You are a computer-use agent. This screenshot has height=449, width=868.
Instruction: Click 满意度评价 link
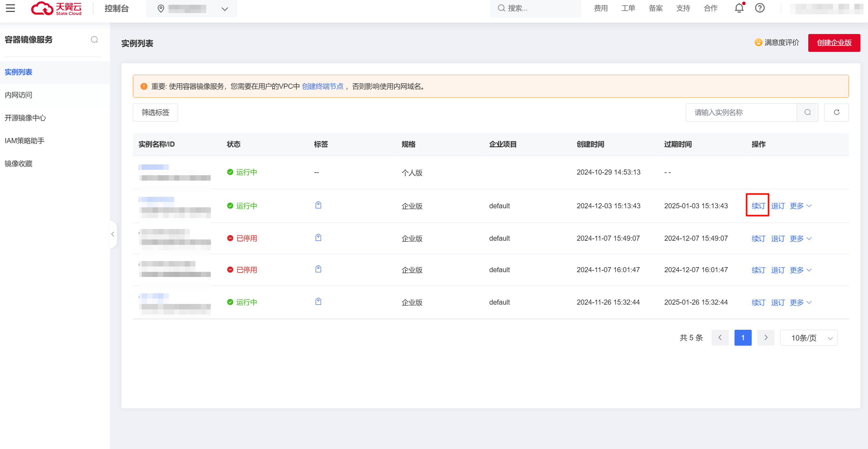782,43
